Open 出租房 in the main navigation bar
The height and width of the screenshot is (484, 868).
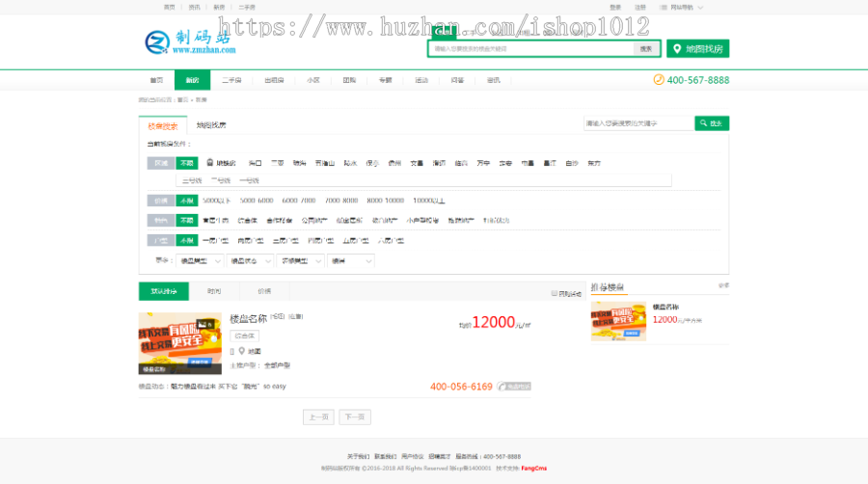274,80
